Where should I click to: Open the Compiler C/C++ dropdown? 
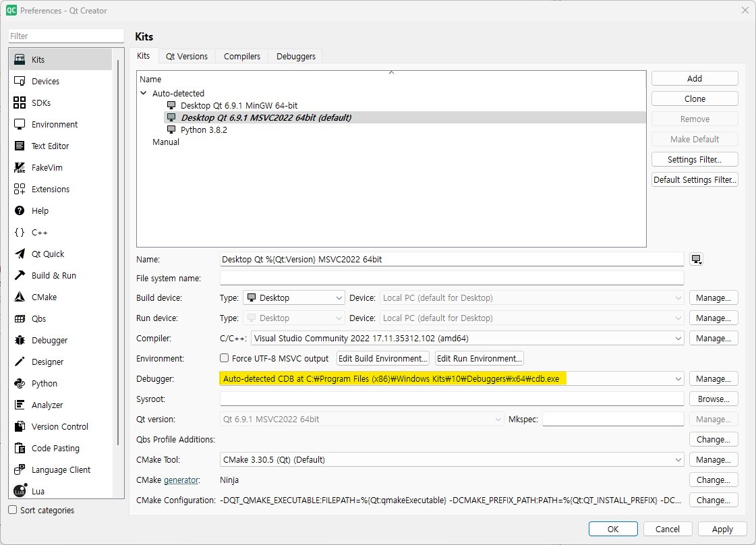pyautogui.click(x=467, y=338)
